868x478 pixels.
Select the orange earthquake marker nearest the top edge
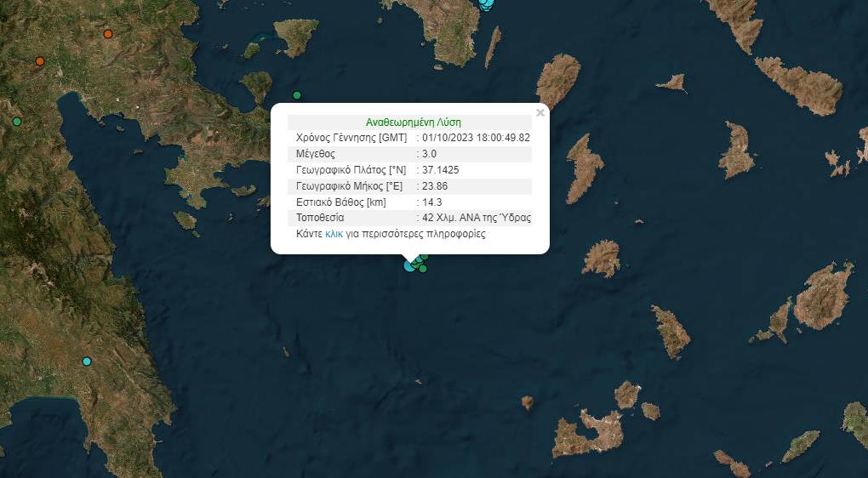click(x=108, y=34)
